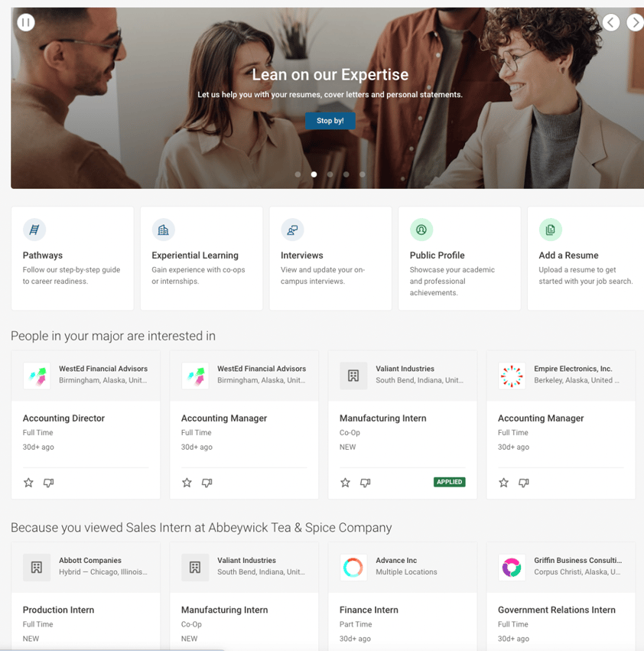The image size is (644, 651).
Task: Open the Finance Intern job at Advance Inc
Action: pos(369,610)
